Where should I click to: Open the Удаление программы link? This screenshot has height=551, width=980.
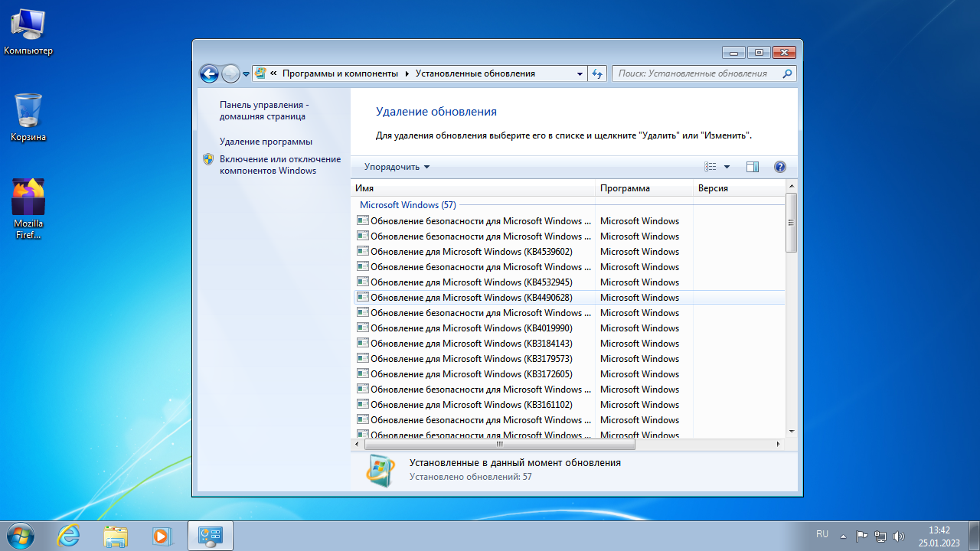[266, 142]
